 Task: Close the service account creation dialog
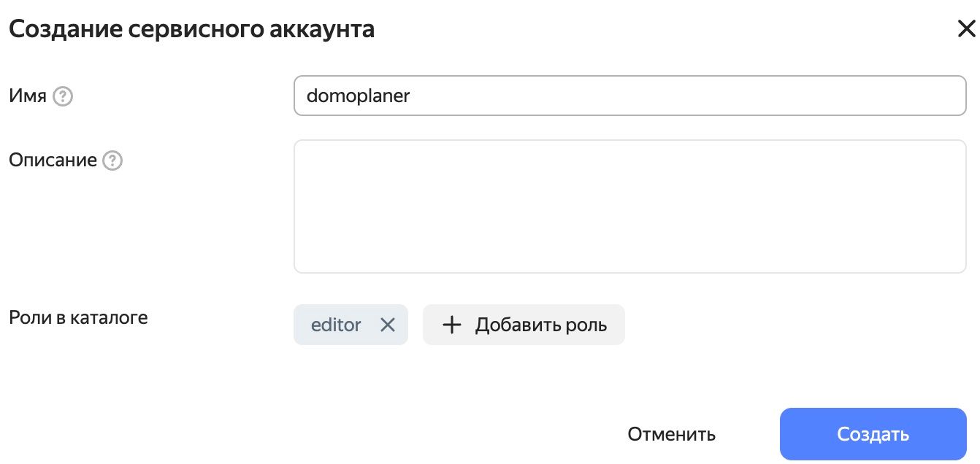(x=965, y=29)
